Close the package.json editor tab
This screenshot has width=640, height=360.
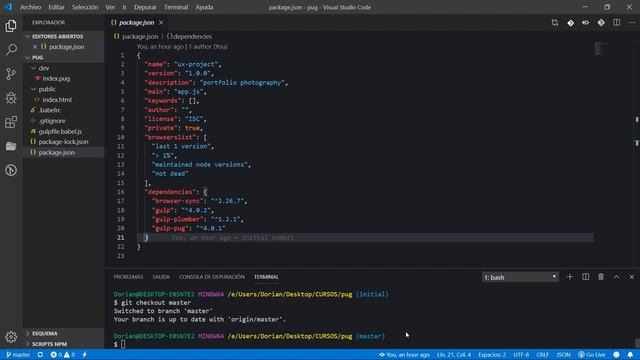[161, 22]
